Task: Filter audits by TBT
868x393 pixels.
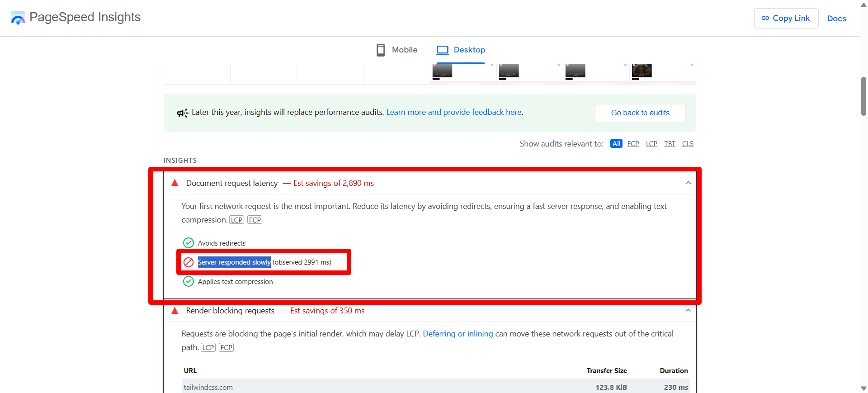Action: coord(670,144)
